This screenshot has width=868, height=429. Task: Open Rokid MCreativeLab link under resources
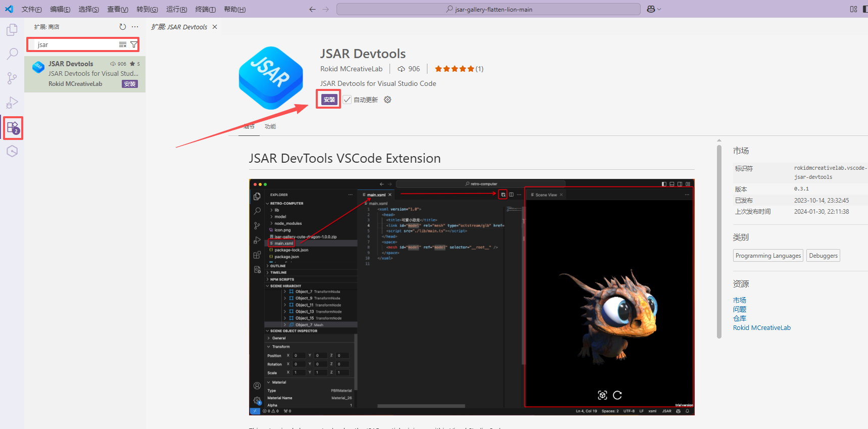point(762,327)
